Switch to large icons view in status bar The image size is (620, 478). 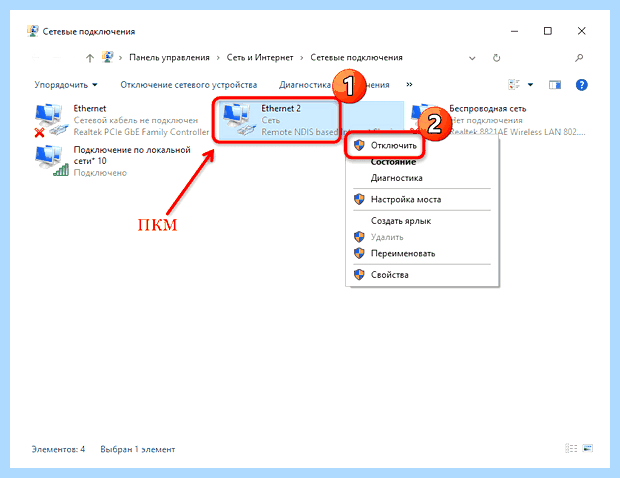click(588, 448)
